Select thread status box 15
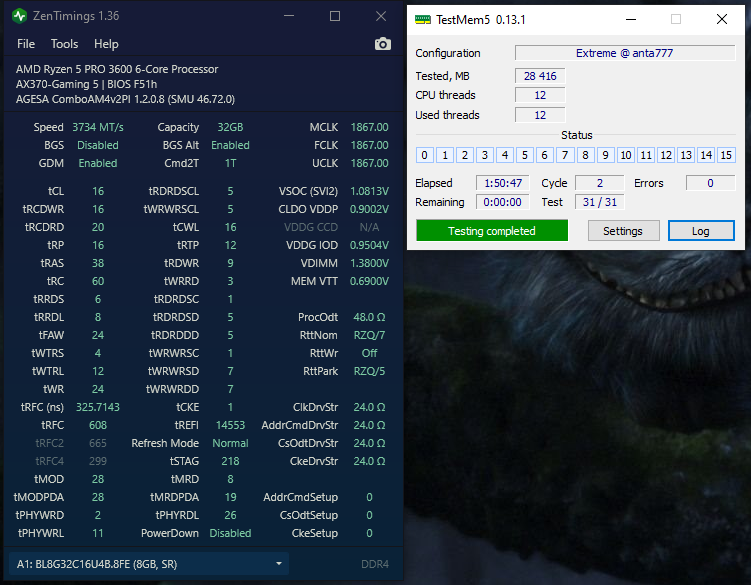The image size is (751, 585). (x=726, y=155)
